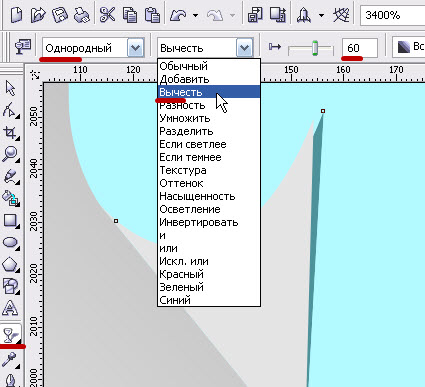The height and width of the screenshot is (387, 425).
Task: Select Инвертировать option
Action: 209,222
